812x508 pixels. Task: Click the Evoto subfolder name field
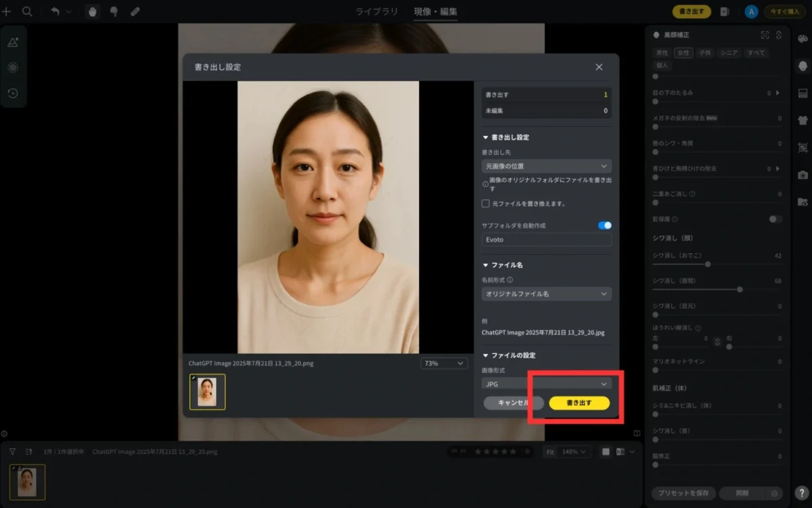point(547,240)
